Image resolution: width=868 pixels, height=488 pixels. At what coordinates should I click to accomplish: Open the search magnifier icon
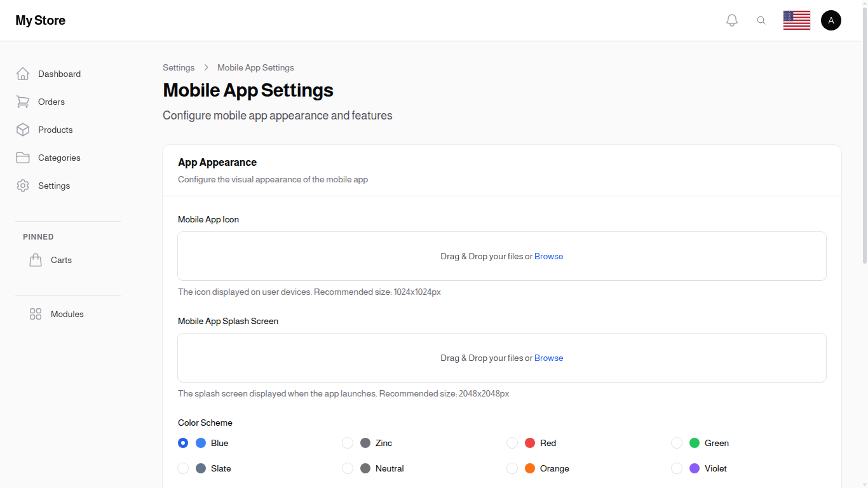coord(761,20)
